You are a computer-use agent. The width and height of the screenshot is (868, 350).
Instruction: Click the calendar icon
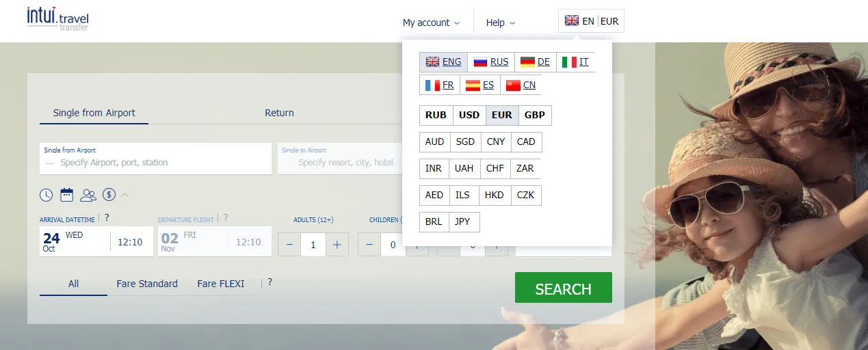pos(66,195)
